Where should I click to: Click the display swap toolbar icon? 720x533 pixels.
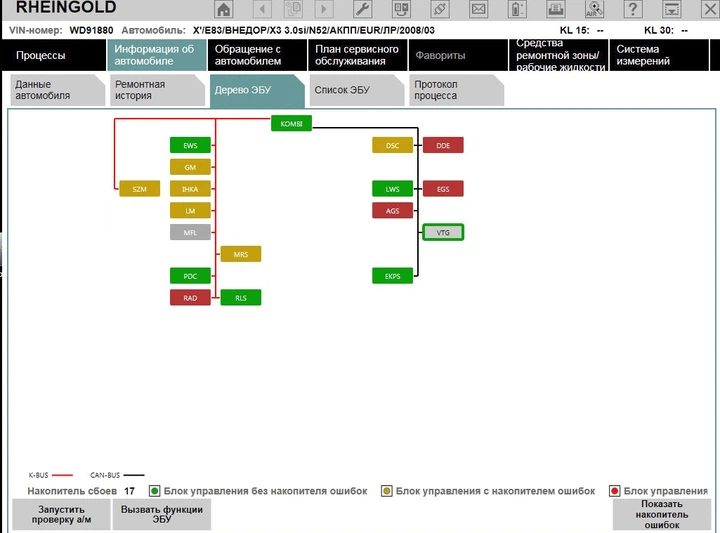tap(401, 9)
